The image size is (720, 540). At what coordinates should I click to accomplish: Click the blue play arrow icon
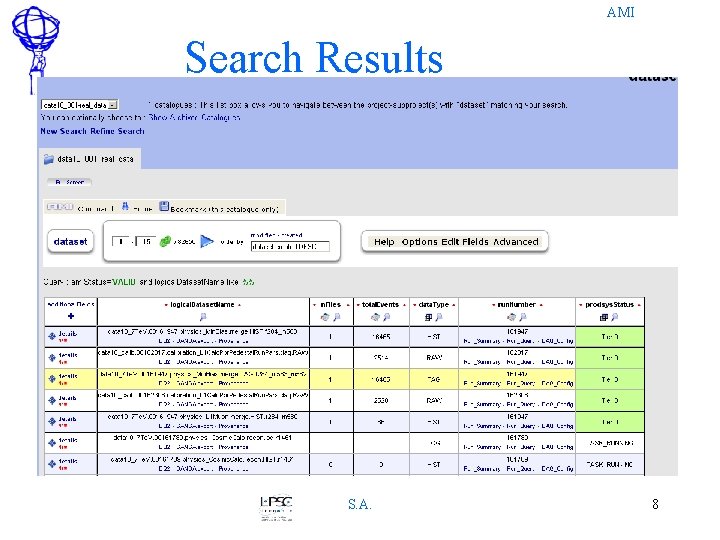(x=207, y=242)
